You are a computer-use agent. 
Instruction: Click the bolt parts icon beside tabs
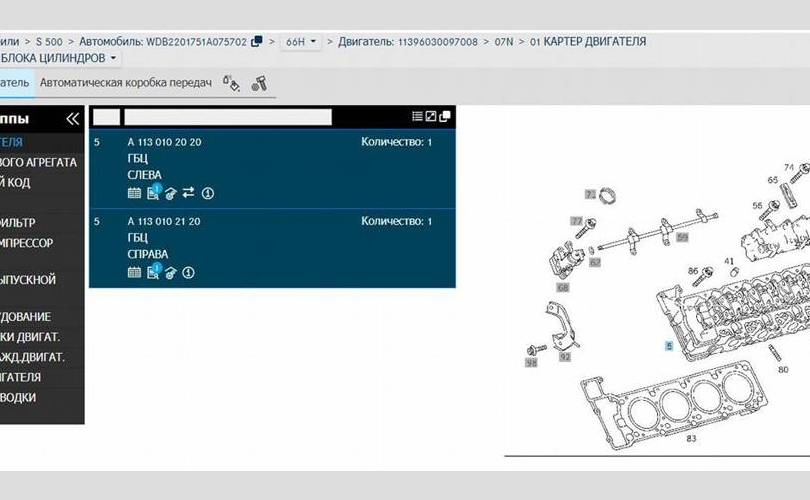click(x=259, y=84)
